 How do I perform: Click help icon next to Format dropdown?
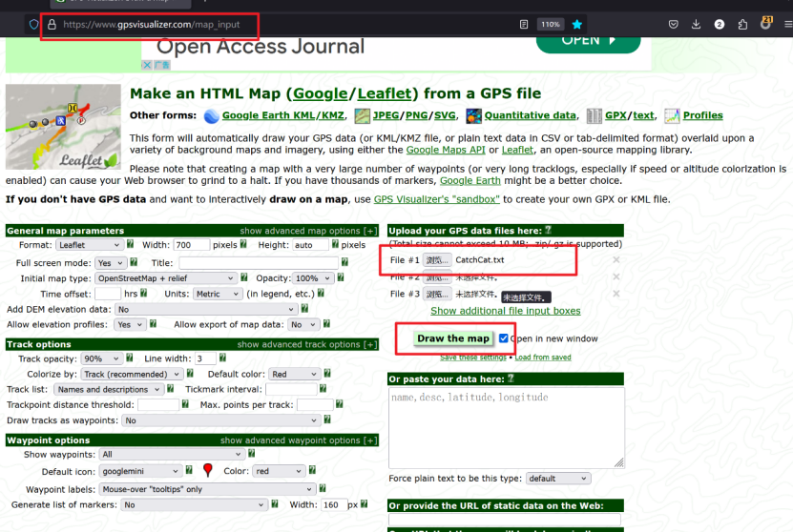(133, 245)
